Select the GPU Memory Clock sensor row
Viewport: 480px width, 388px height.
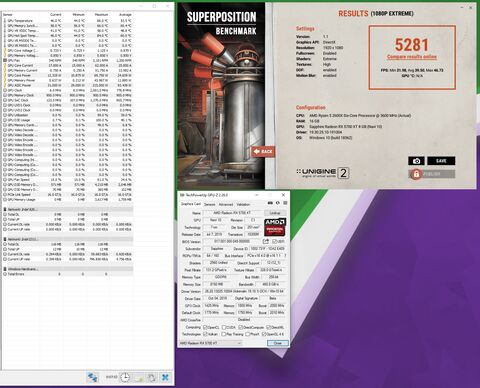point(68,95)
